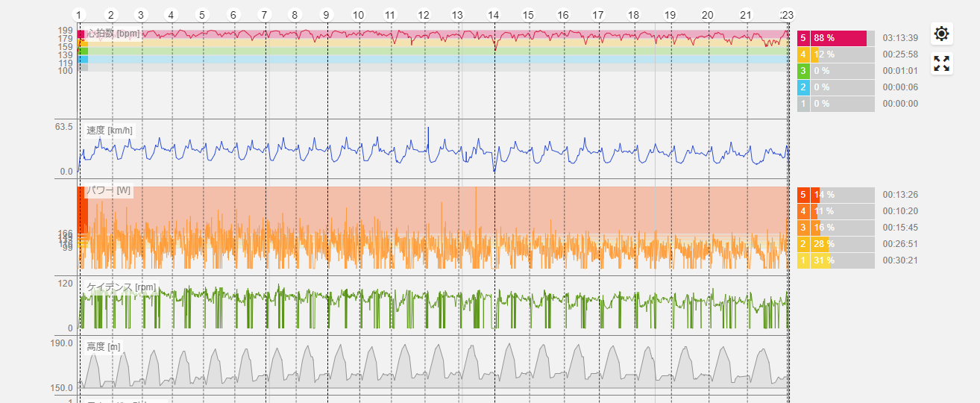Select the blue heart rate zone 2 bar
980x403 pixels.
click(835, 87)
